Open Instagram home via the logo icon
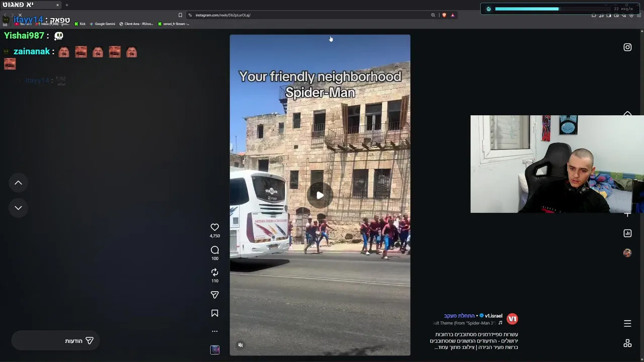Image resolution: width=644 pixels, height=362 pixels. coord(627,47)
